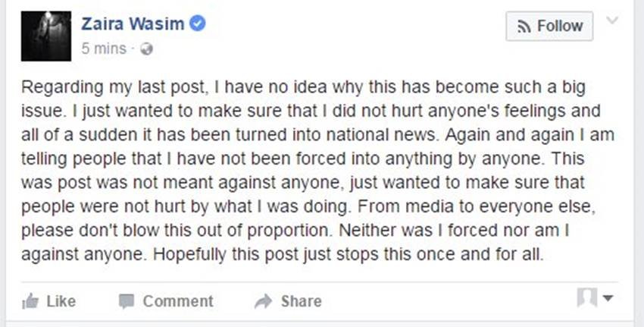Click the Comment speech bubble icon
The image size is (644, 327).
coord(127,301)
